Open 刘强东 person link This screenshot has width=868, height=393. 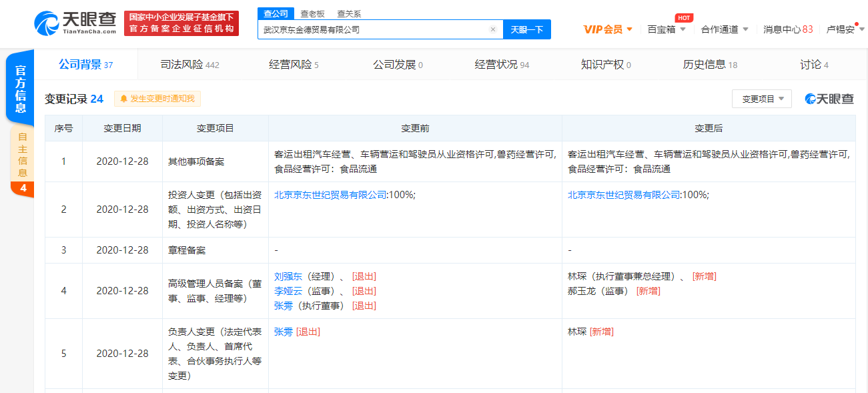tap(288, 276)
